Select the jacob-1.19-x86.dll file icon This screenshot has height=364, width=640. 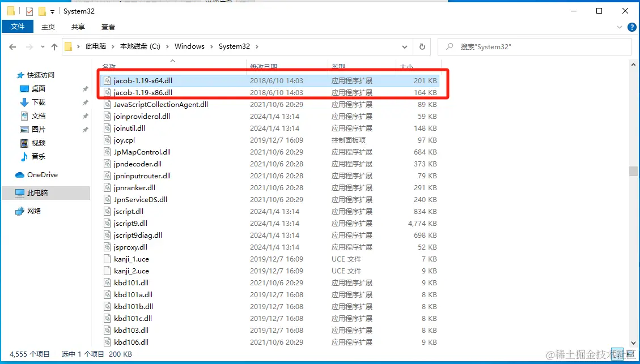coord(107,92)
